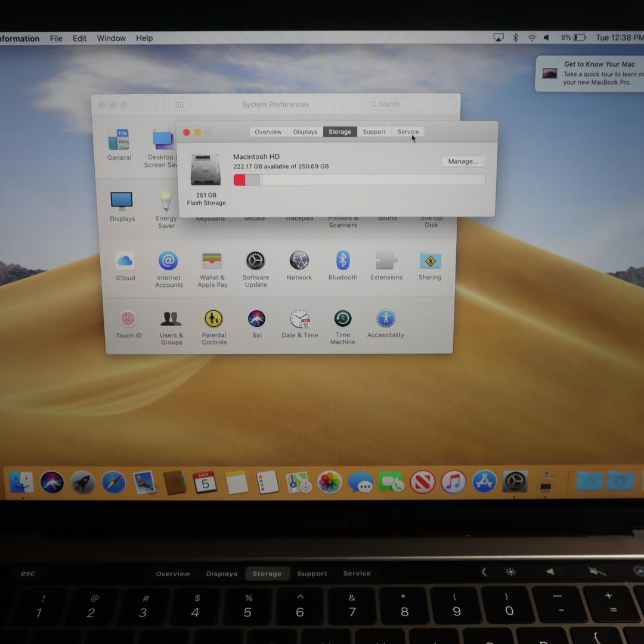Open Bluetooth preferences pane
Image resolution: width=644 pixels, height=644 pixels.
tap(343, 261)
